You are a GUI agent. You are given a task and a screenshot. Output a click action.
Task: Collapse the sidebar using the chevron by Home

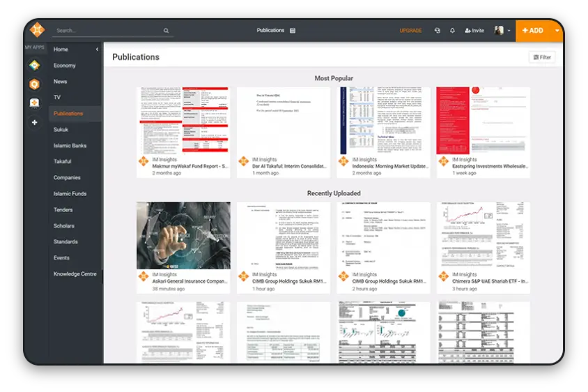pos(97,50)
